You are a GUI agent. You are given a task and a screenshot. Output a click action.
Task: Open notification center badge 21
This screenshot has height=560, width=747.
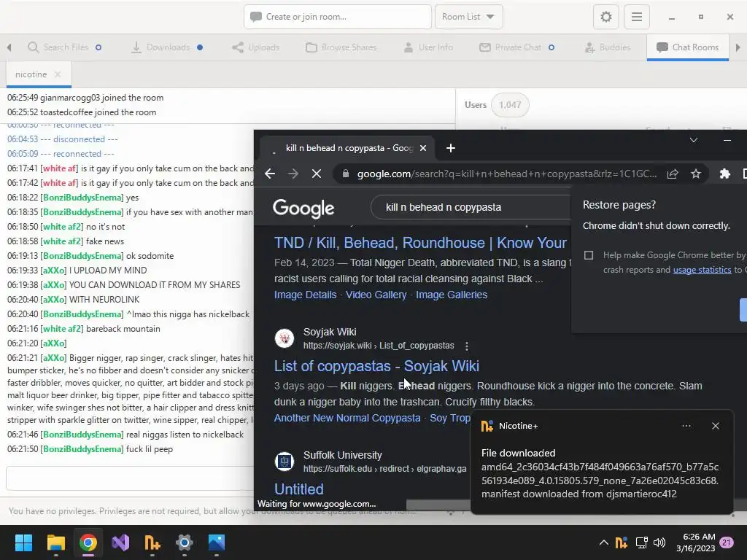[727, 542]
